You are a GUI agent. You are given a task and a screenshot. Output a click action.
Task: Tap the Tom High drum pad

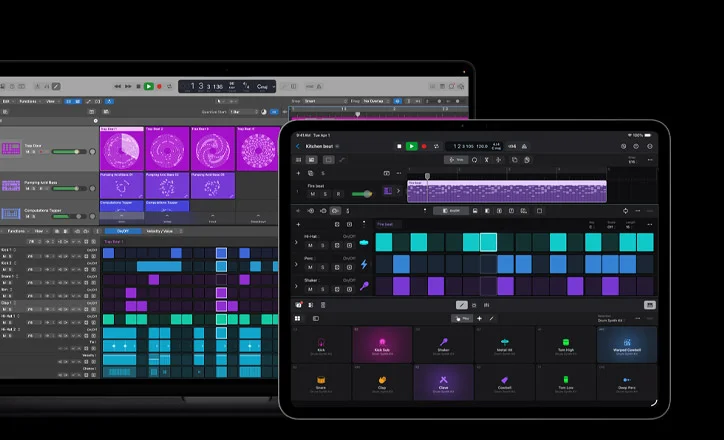[x=566, y=344]
